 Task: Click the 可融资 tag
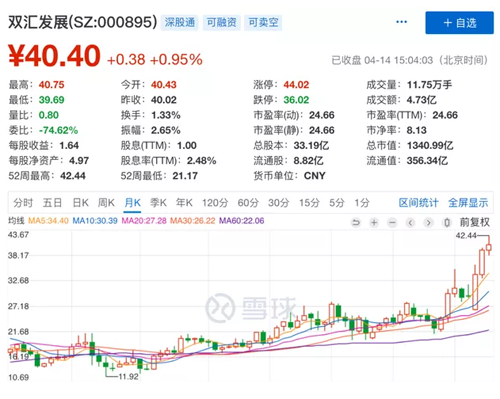click(x=222, y=23)
